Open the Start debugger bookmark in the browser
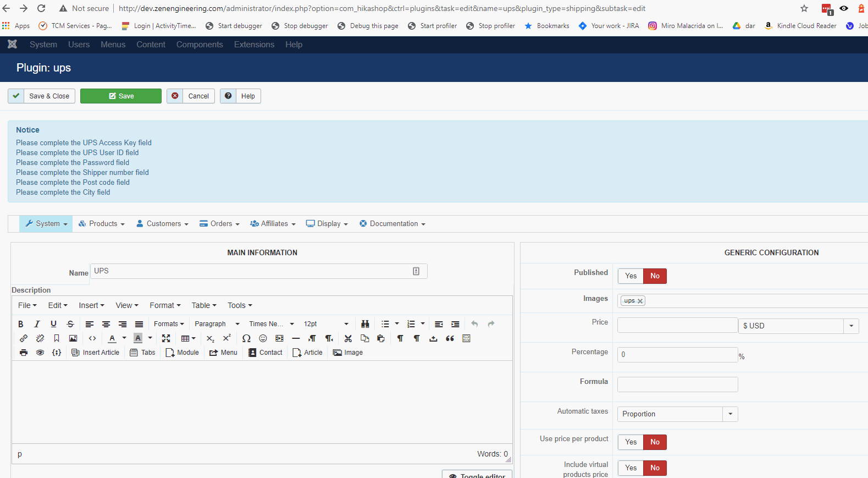 pos(234,26)
